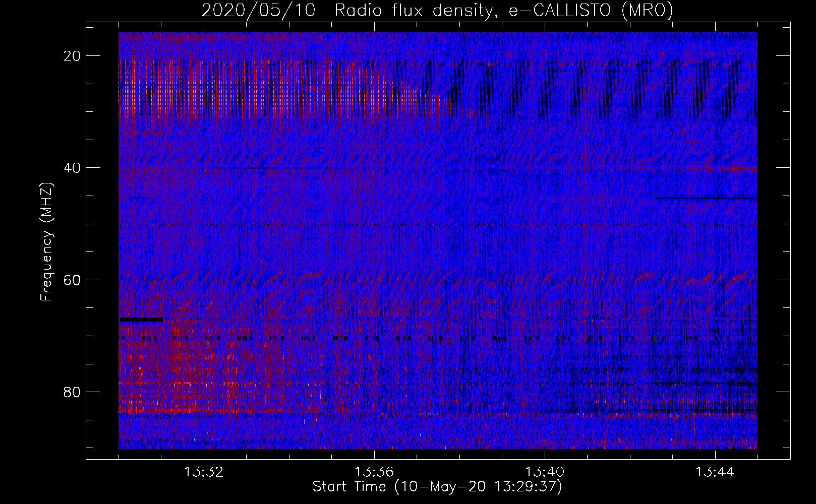Viewport: 816px width, 504px height.
Task: Click the thin black line near 45 MHz at right
Action: point(706,198)
